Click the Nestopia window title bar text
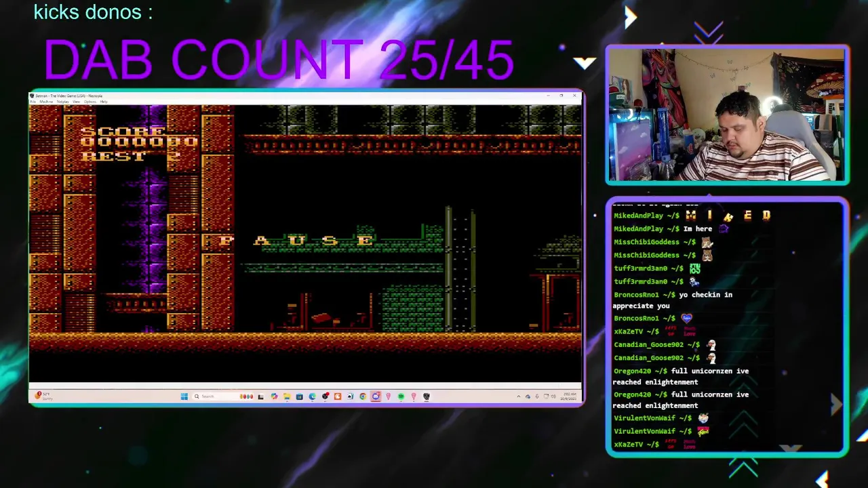The image size is (868, 488). pos(69,96)
